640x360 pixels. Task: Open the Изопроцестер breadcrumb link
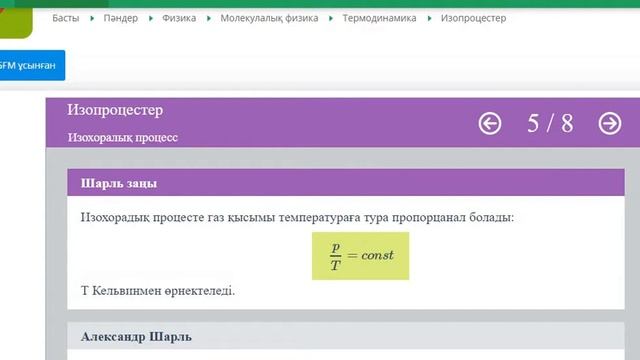pos(473,18)
